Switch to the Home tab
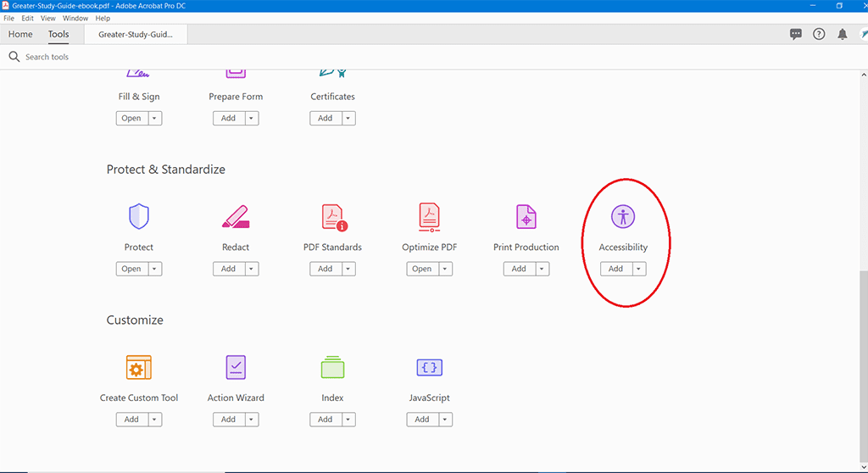This screenshot has height=473, width=868. [20, 35]
